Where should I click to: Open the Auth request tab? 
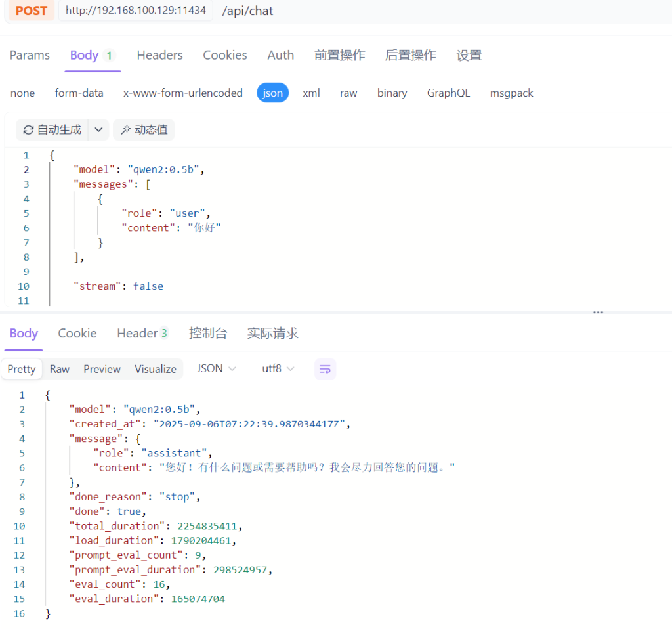(280, 55)
